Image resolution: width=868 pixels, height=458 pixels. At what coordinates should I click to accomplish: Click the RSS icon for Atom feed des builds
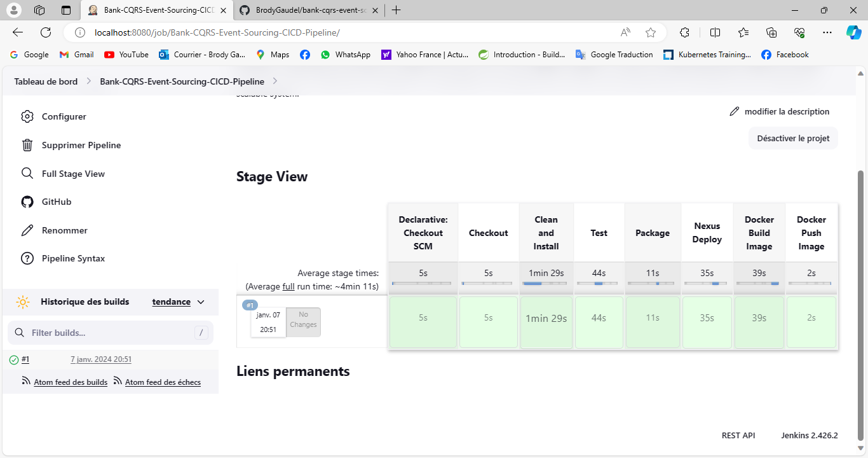click(26, 381)
